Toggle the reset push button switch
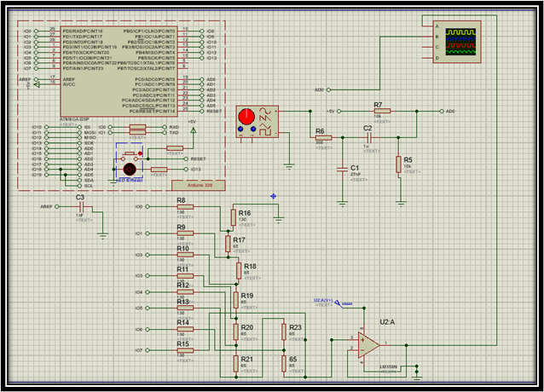Image resolution: width=544 pixels, height=392 pixels. point(130,154)
